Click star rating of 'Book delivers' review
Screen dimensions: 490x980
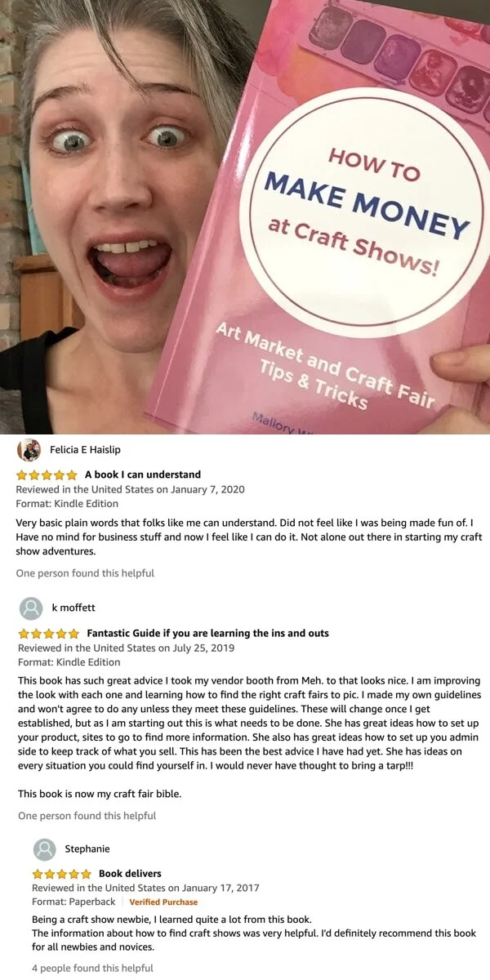coord(62,874)
